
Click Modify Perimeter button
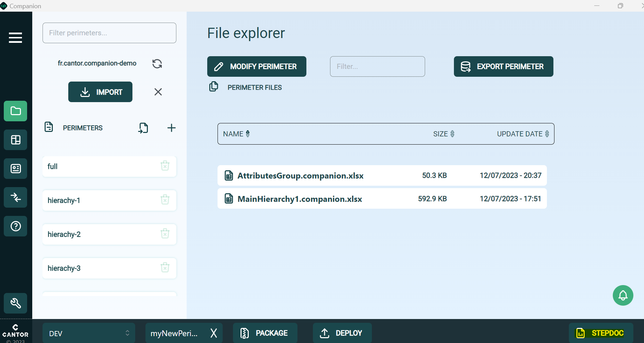click(x=257, y=66)
